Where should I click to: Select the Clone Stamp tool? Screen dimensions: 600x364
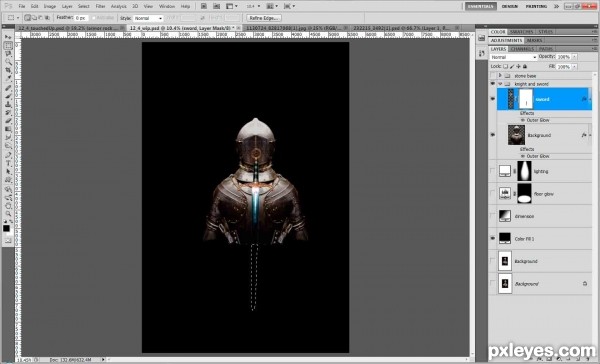point(8,104)
